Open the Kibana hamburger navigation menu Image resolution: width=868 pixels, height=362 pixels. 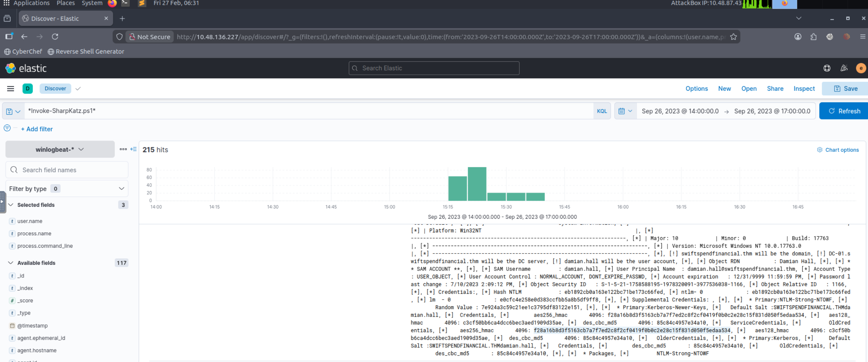pyautogui.click(x=11, y=89)
